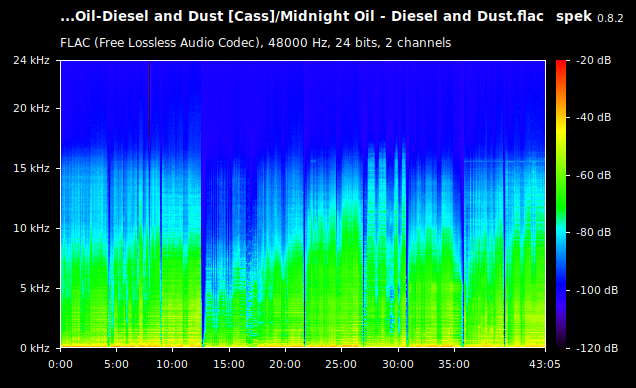Click the -100 dB legend label
636x388 pixels.
tap(597, 290)
